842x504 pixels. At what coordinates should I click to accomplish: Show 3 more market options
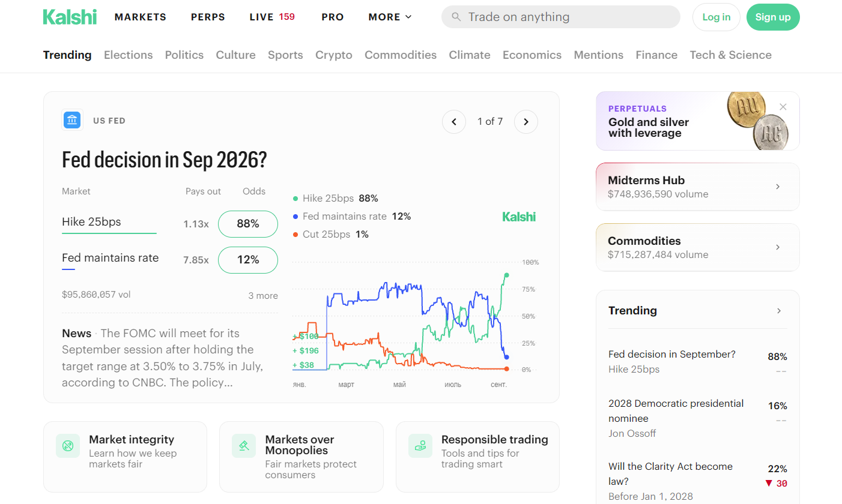coord(263,295)
